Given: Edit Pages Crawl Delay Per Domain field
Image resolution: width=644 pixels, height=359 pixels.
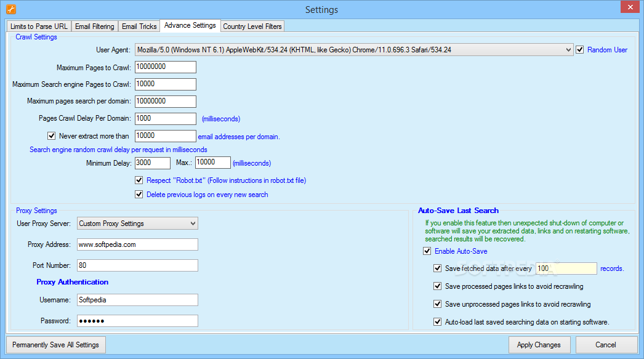Looking at the screenshot, I should point(166,119).
